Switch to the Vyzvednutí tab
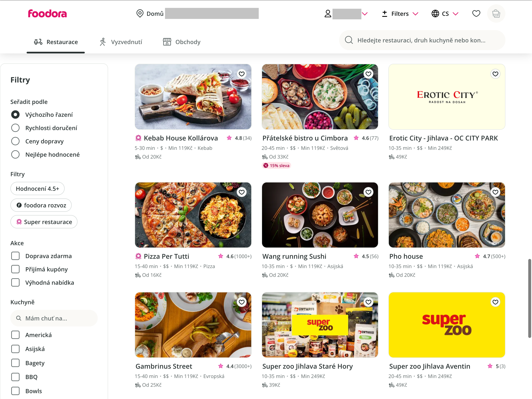532x399 pixels. coord(121,42)
